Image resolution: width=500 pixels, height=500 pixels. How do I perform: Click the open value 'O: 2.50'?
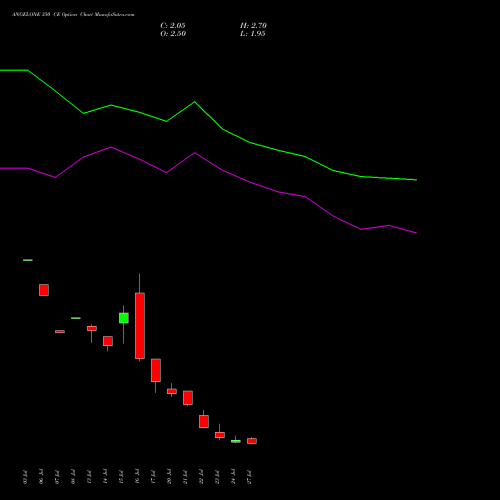(x=173, y=34)
